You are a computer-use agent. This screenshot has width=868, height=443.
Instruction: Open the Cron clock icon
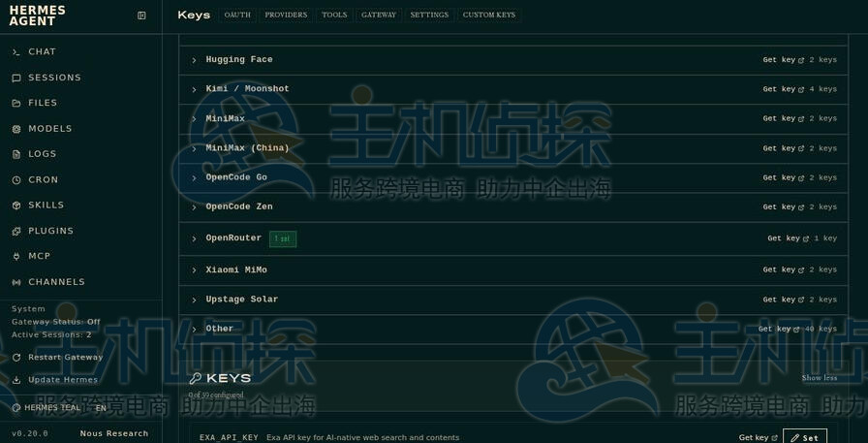point(16,180)
